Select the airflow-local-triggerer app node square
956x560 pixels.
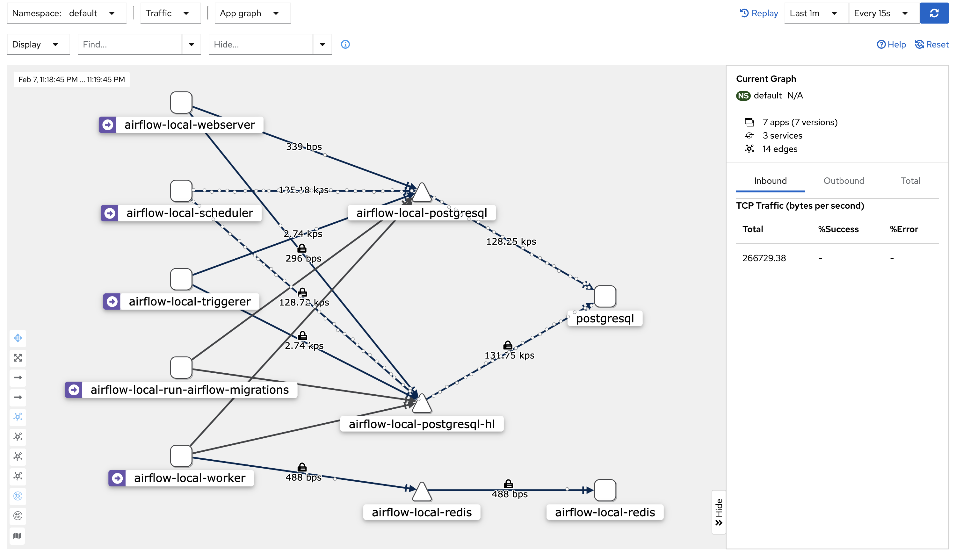[x=181, y=279]
